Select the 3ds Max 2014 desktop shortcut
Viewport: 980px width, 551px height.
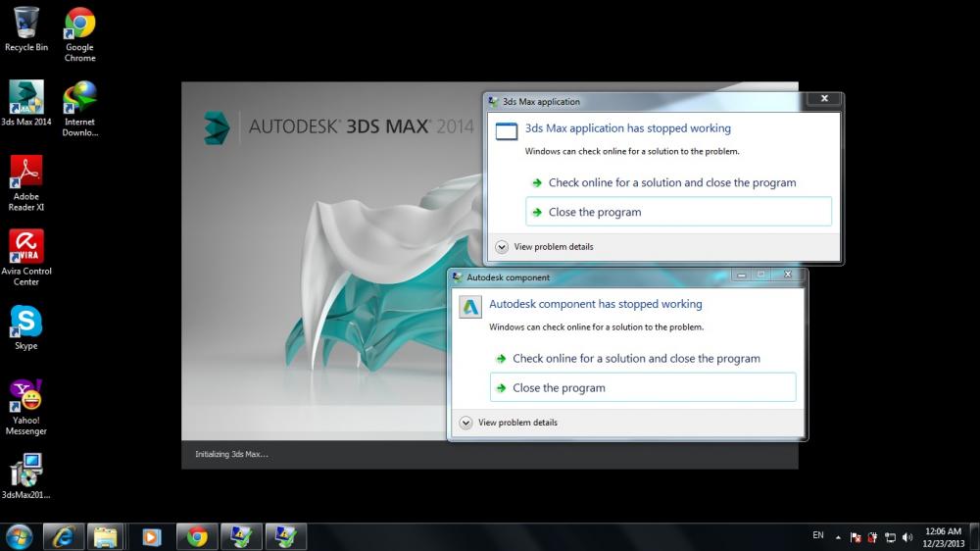pos(26,103)
